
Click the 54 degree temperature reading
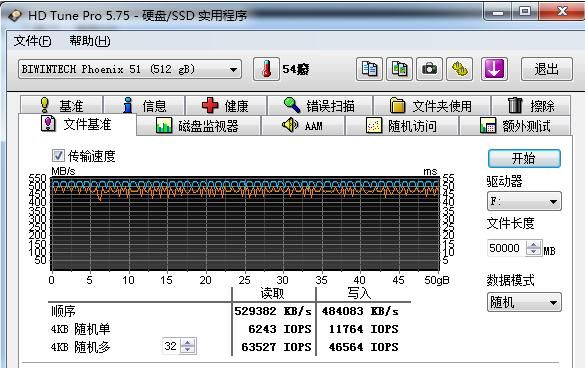[x=295, y=69]
